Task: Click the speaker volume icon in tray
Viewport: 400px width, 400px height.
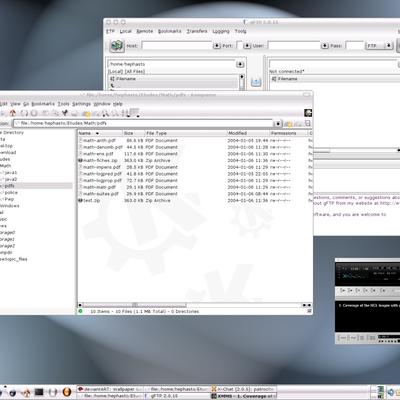Action: coord(390,392)
